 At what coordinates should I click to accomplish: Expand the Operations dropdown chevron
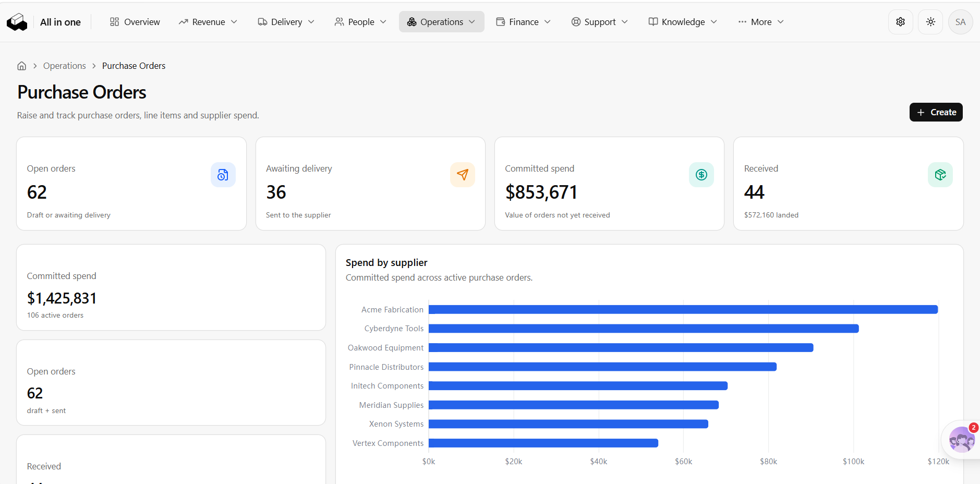472,22
